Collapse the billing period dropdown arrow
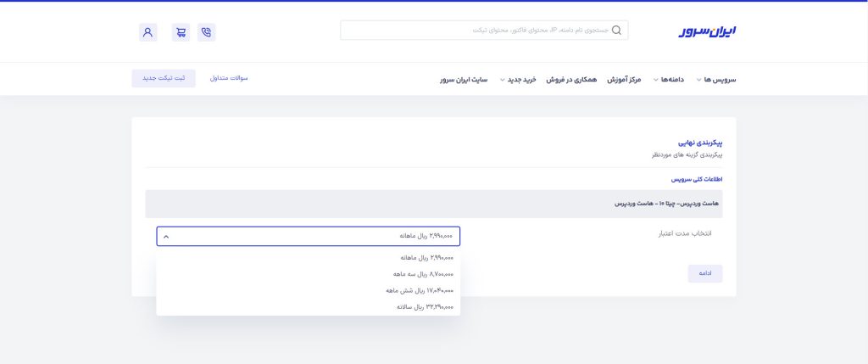Image resolution: width=868 pixels, height=364 pixels. pos(166,237)
